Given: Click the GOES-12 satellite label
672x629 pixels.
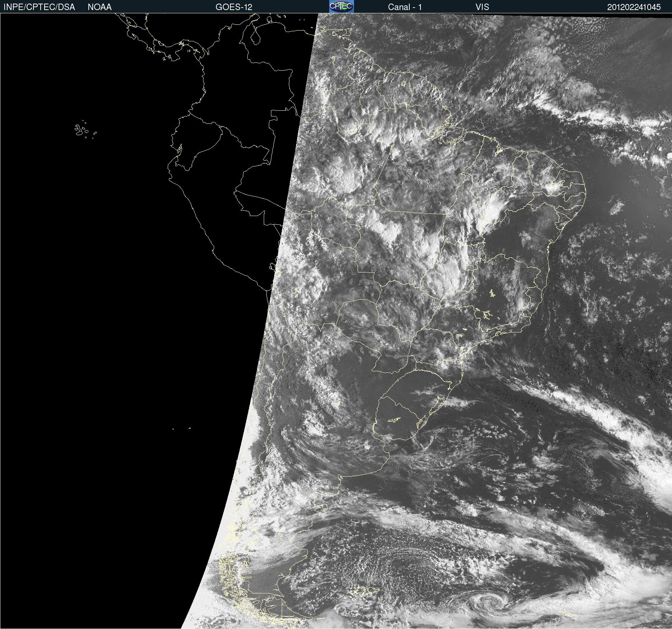Looking at the screenshot, I should 234,7.
